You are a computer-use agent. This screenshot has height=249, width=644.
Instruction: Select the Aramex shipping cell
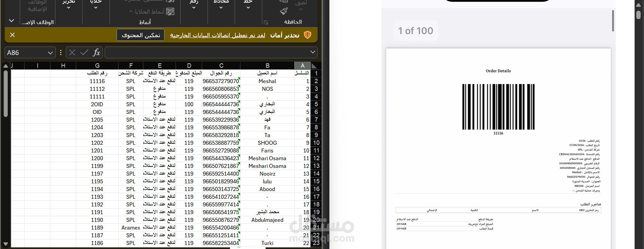pyautogui.click(x=131, y=228)
